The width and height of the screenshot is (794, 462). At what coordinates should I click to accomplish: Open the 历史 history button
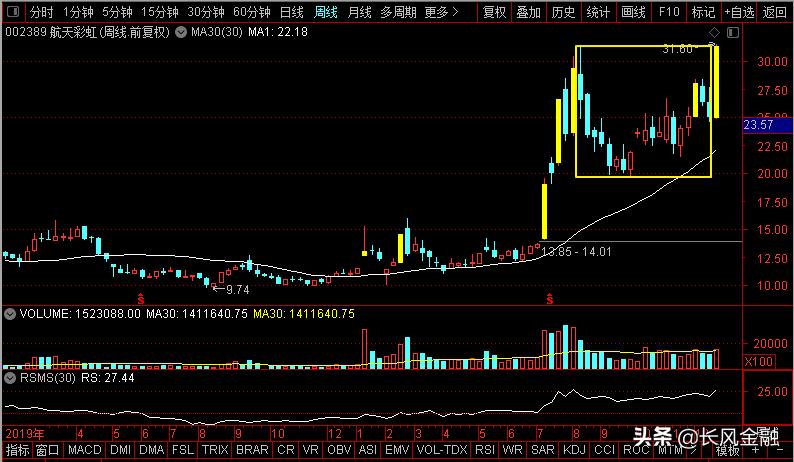[x=563, y=12]
